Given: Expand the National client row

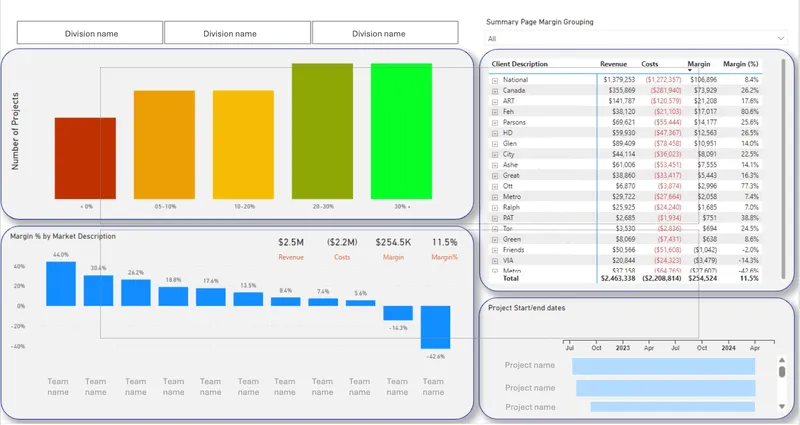Looking at the screenshot, I should click(494, 81).
